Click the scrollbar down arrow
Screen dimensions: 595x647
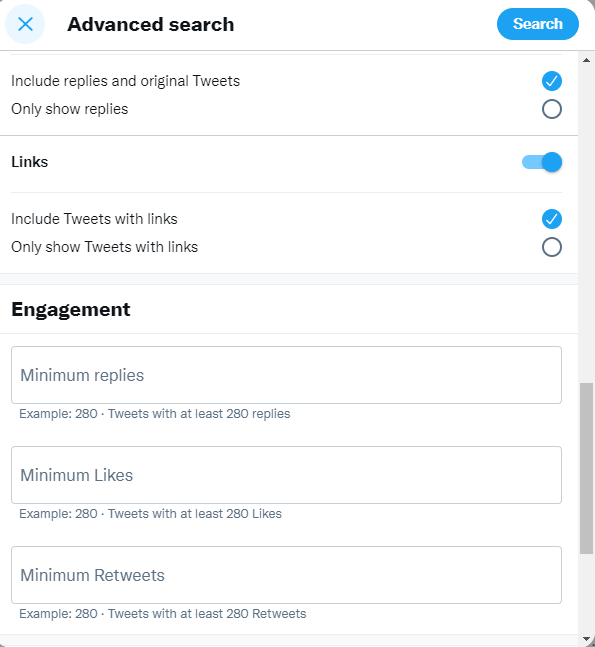[586, 640]
